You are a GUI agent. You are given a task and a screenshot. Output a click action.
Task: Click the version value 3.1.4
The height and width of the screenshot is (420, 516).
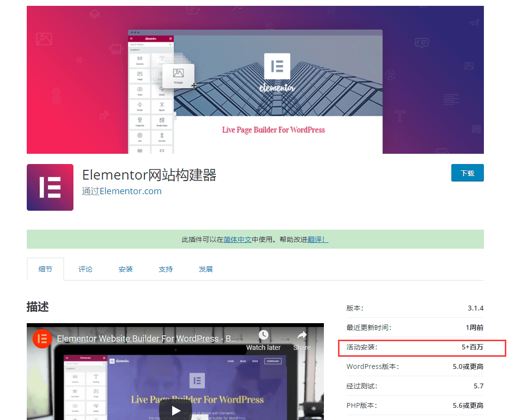pos(476,309)
